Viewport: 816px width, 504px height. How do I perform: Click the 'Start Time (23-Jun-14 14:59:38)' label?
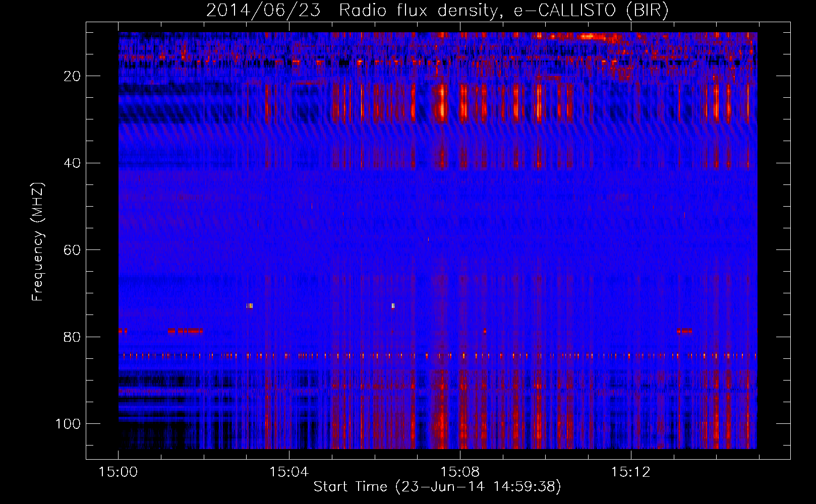click(x=437, y=487)
